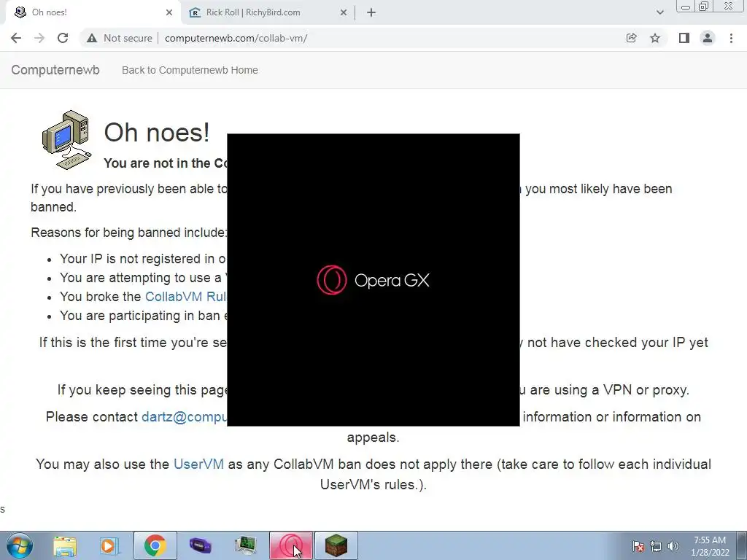View the Not secure site warning
747x560 pixels.
(x=120, y=38)
